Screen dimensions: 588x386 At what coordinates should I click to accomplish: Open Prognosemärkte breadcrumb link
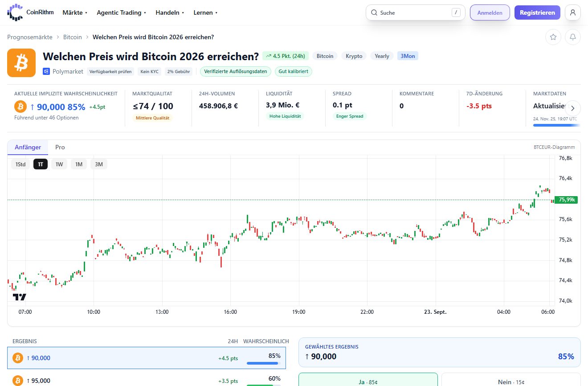point(30,37)
